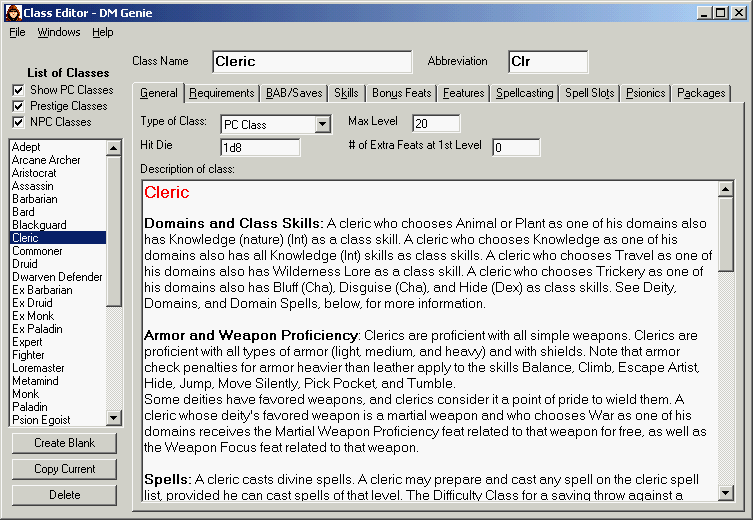Select Psion Egoist in the class list
753x520 pixels.
(58, 419)
